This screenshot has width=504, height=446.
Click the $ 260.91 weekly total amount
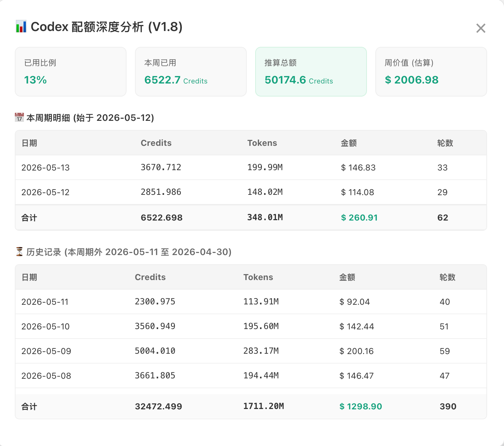(x=359, y=218)
